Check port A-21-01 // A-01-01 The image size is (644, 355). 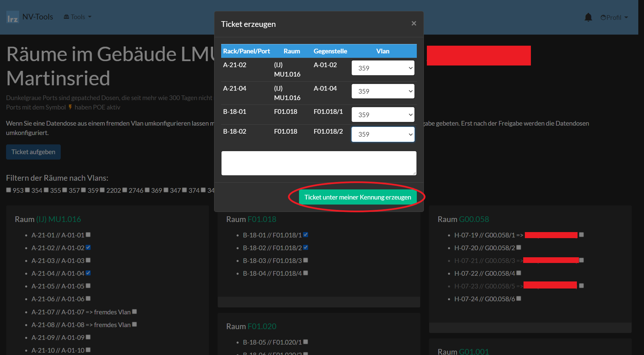88,235
